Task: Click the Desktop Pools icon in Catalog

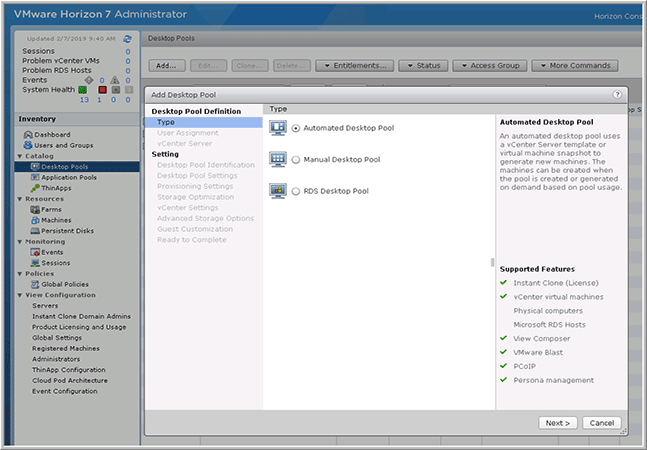Action: tap(35, 167)
